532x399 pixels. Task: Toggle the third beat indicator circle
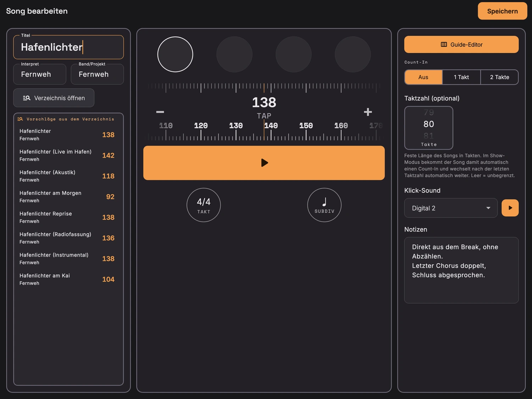click(x=294, y=54)
